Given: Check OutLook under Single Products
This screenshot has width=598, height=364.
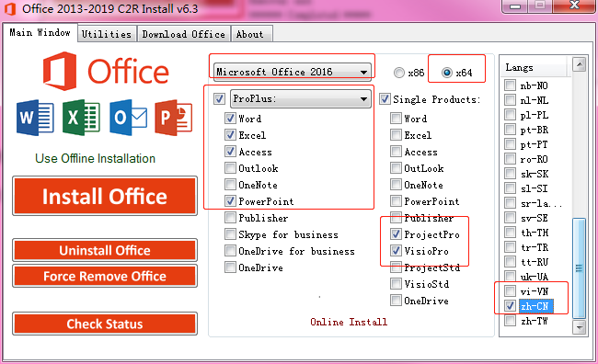Looking at the screenshot, I should [x=396, y=167].
